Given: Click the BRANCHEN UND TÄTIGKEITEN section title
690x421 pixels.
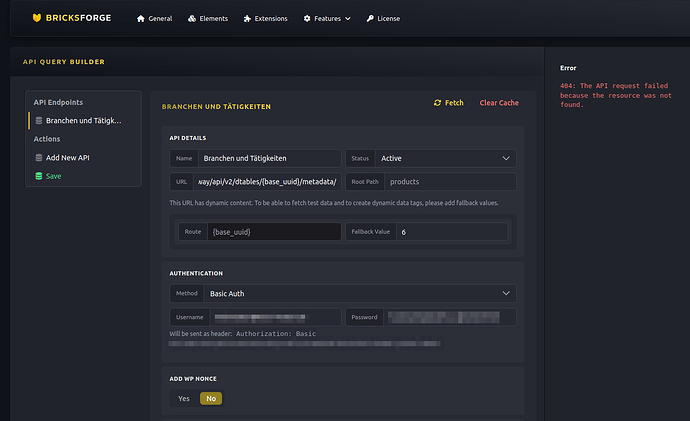Looking at the screenshot, I should 217,106.
